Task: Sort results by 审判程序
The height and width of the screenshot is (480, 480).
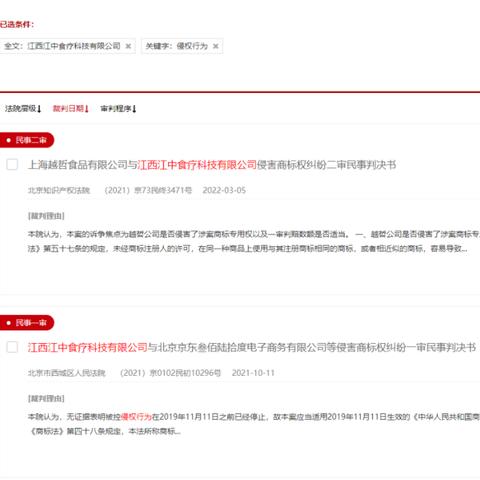Action: click(x=118, y=109)
